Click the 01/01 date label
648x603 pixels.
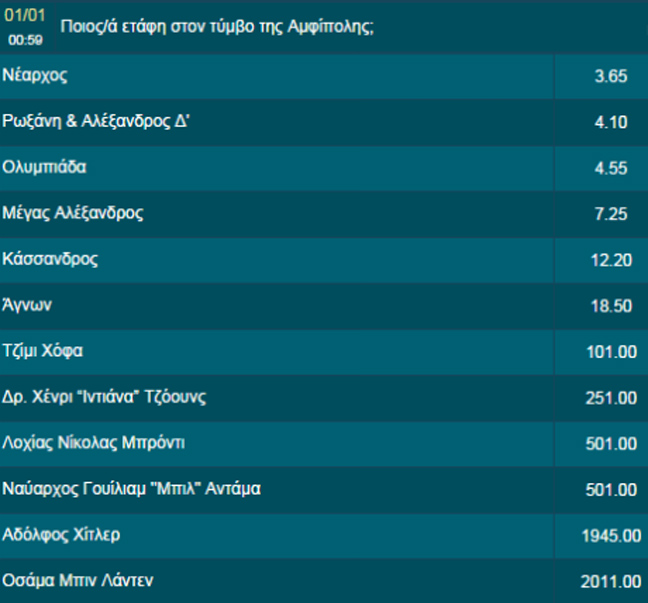(26, 18)
